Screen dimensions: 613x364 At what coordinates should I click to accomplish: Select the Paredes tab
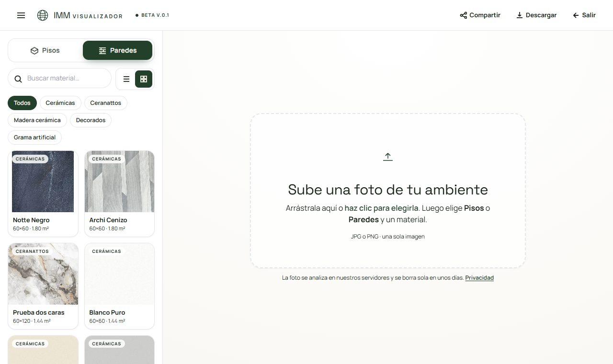click(118, 50)
